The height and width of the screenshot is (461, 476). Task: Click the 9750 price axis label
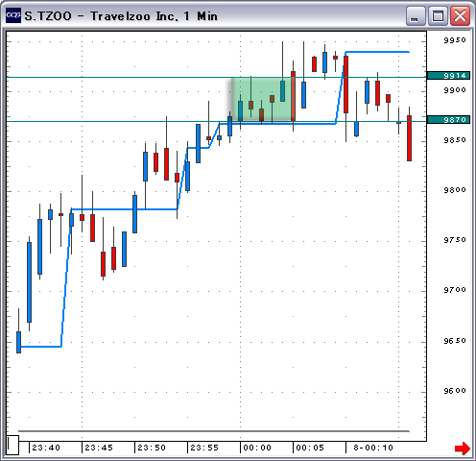[455, 240]
